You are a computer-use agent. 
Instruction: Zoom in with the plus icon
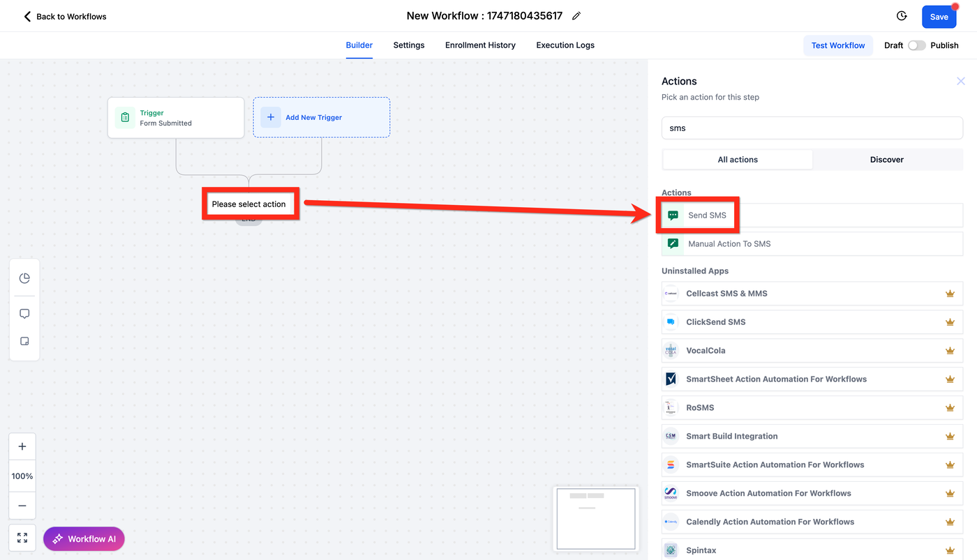22,446
